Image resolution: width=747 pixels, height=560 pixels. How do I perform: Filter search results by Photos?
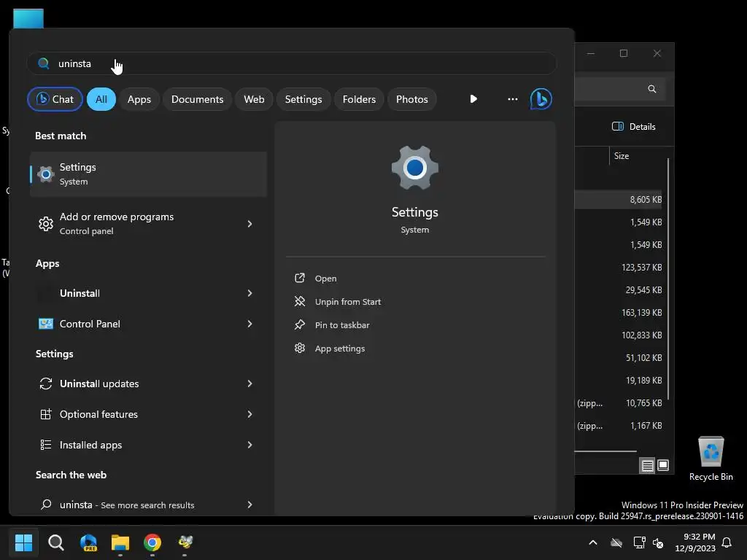(412, 99)
